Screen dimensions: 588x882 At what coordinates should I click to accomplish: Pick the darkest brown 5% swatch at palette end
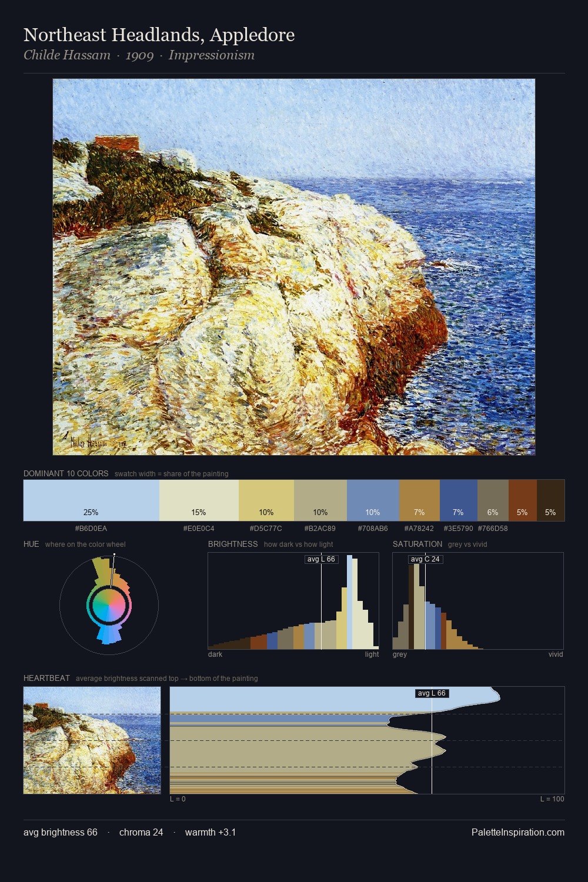click(x=550, y=500)
